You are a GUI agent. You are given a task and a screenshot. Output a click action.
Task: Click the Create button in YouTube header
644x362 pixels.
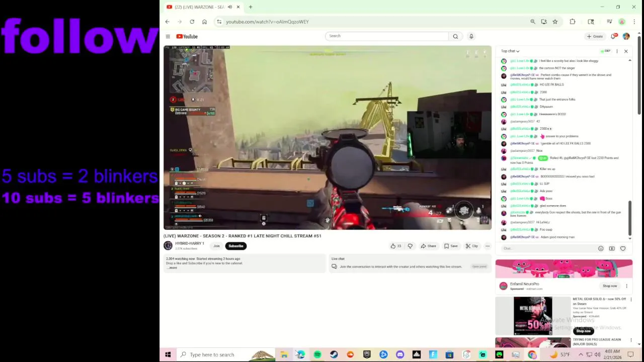click(595, 36)
